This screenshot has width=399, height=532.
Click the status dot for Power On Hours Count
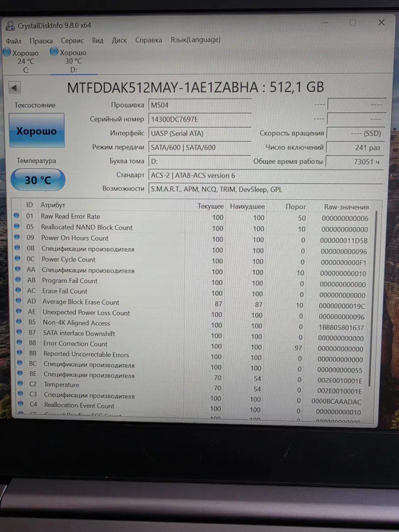pyautogui.click(x=17, y=237)
